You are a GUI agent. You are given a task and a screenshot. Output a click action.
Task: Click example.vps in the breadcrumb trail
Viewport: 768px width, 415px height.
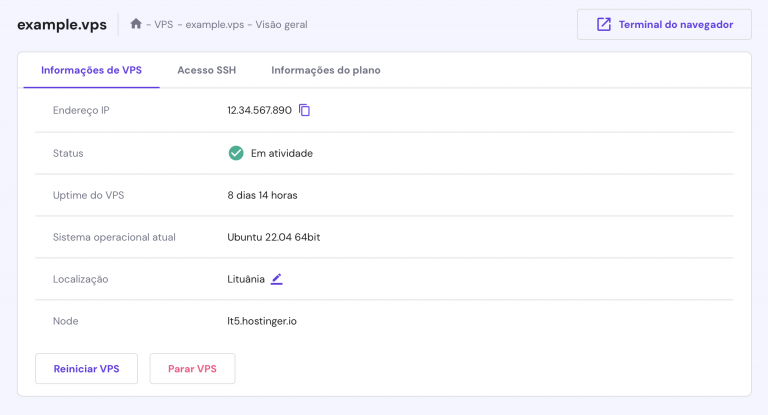[x=215, y=24]
